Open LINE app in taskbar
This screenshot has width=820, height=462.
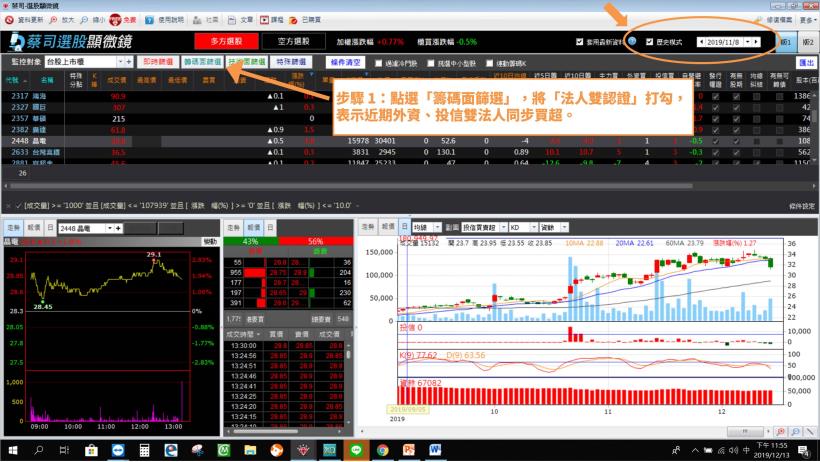(356, 450)
